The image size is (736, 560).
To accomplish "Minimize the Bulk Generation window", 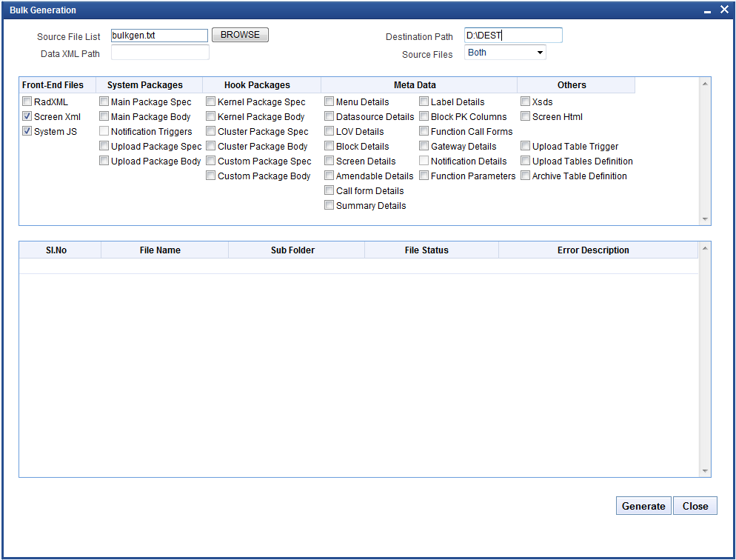I will point(707,10).
